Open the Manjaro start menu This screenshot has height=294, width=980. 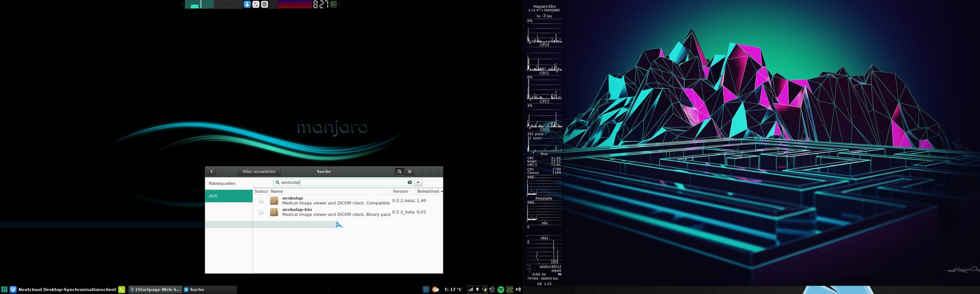(4, 290)
